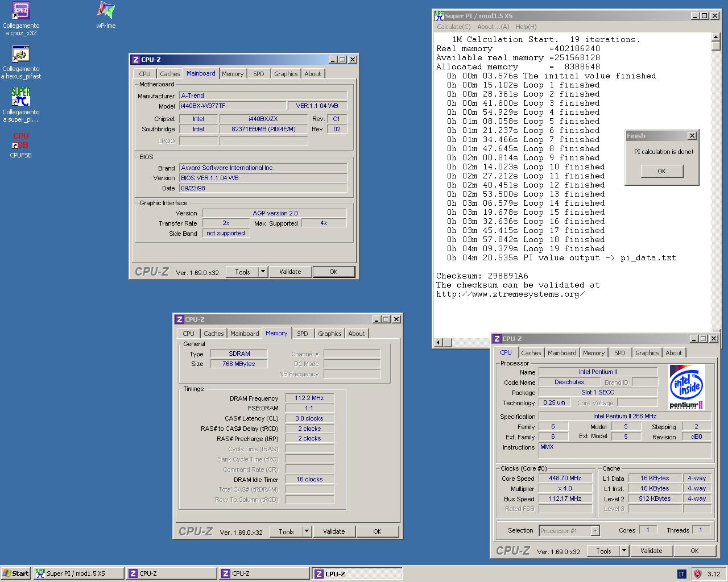The image size is (728, 582).
Task: Click the taskbar clock showing 3.12
Action: click(x=714, y=574)
